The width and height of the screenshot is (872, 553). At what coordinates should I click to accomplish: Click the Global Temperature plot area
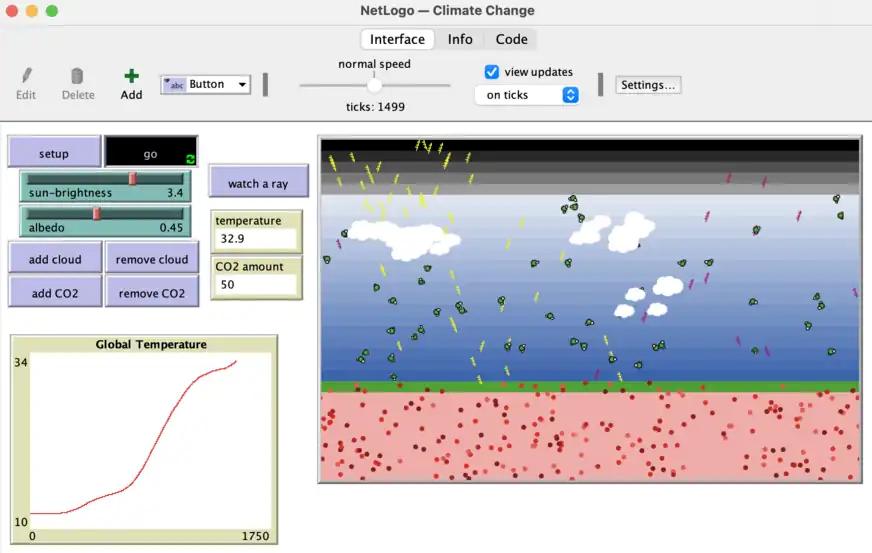point(140,440)
